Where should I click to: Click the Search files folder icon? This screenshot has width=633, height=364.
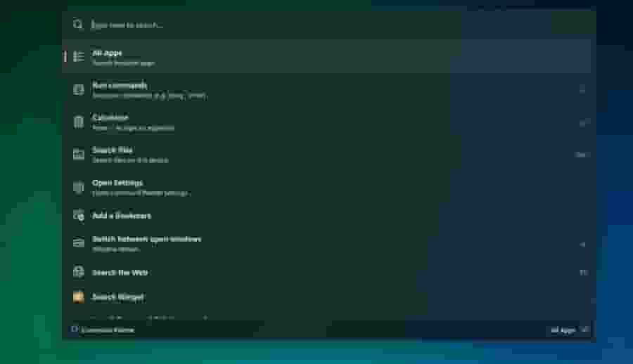[x=78, y=155]
